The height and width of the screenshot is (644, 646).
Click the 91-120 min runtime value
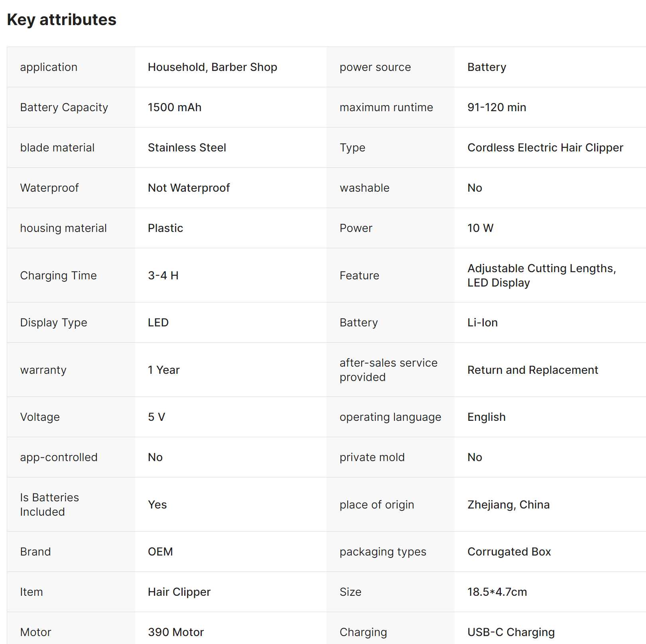click(x=496, y=107)
